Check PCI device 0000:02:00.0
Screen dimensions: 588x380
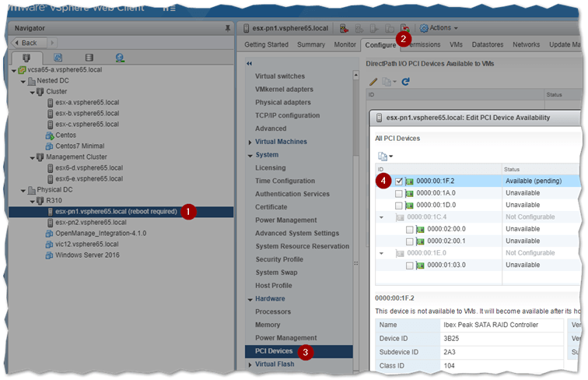pyautogui.click(x=409, y=230)
